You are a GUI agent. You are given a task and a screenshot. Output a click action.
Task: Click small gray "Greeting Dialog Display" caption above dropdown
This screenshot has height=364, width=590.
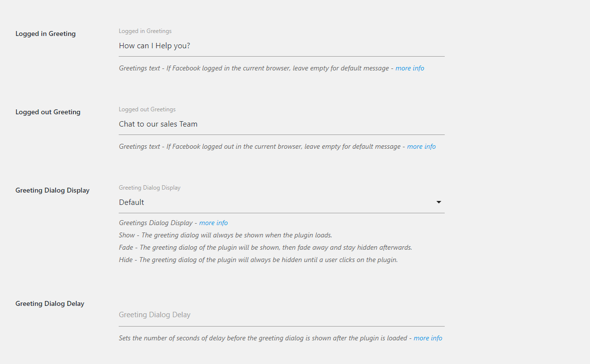click(x=149, y=188)
